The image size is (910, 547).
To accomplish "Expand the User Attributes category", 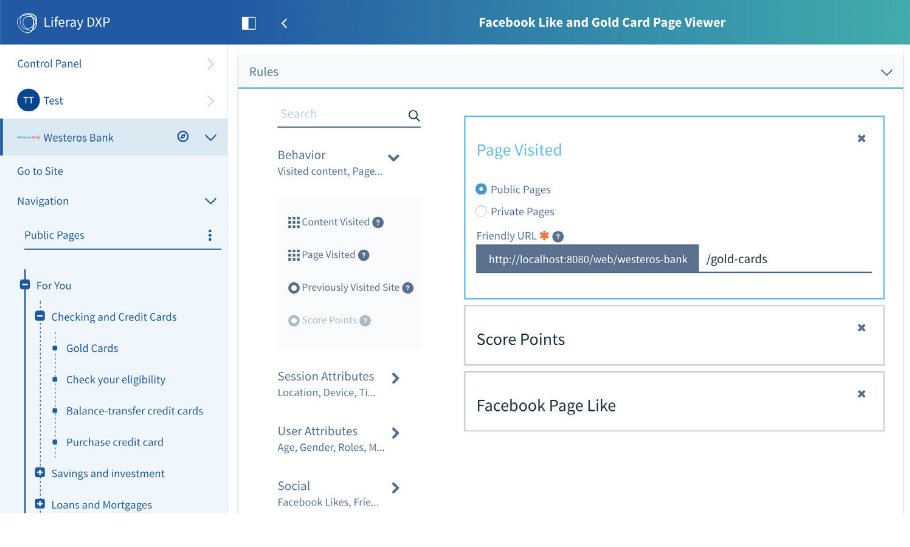I will tap(395, 433).
